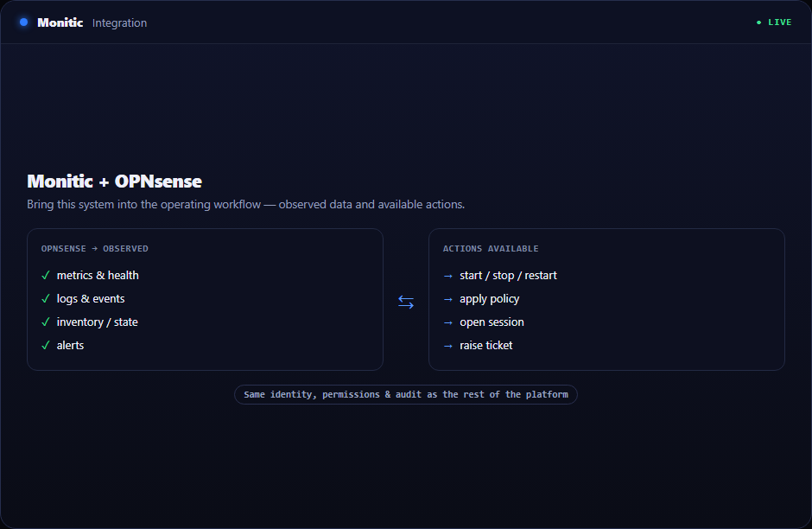Click the arrow beside open session
812x529 pixels.
[448, 322]
